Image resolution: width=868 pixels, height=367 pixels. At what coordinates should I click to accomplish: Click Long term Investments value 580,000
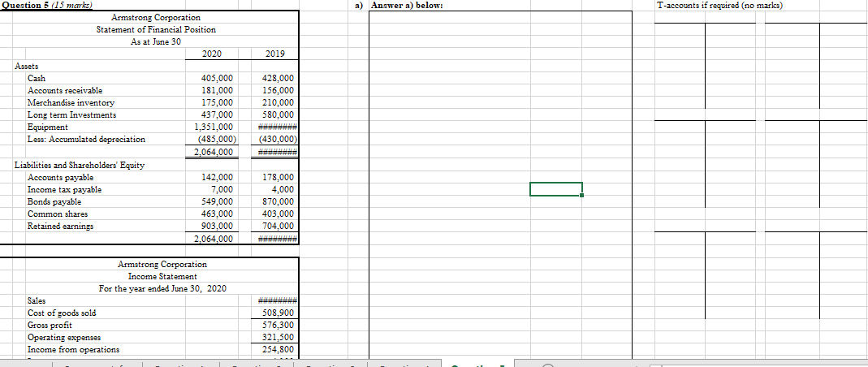[x=279, y=115]
